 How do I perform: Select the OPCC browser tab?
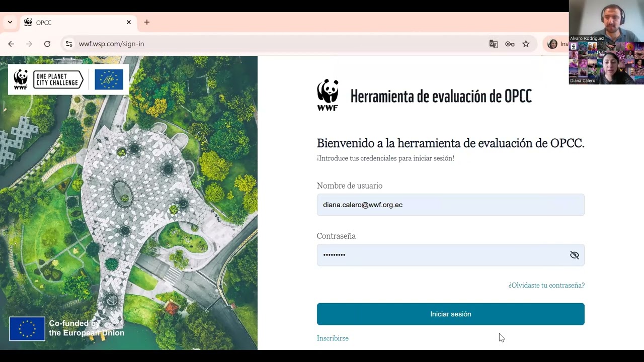coord(78,22)
